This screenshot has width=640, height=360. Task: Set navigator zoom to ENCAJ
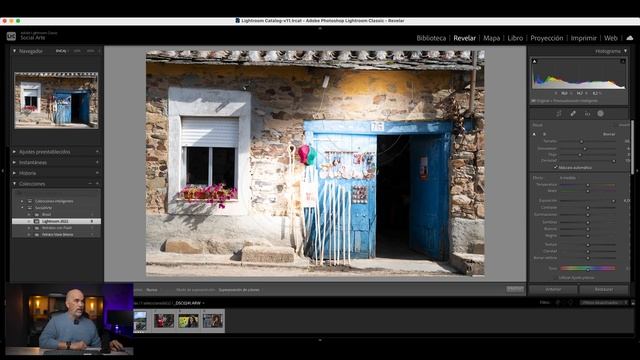click(61, 51)
